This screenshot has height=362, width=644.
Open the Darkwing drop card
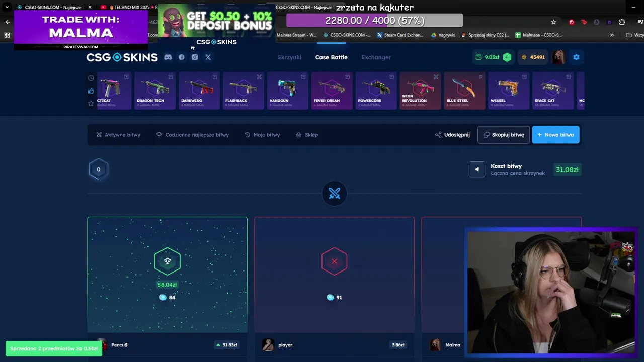pyautogui.click(x=199, y=90)
